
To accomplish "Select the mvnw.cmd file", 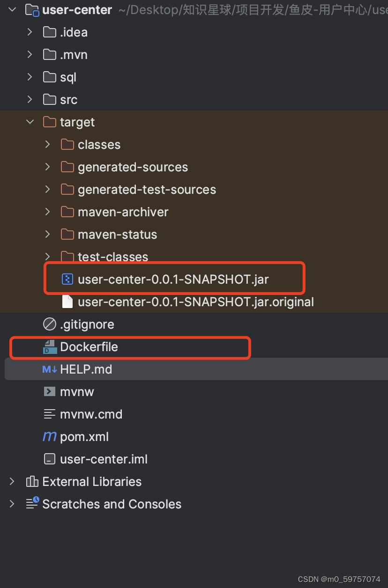I will [x=91, y=414].
